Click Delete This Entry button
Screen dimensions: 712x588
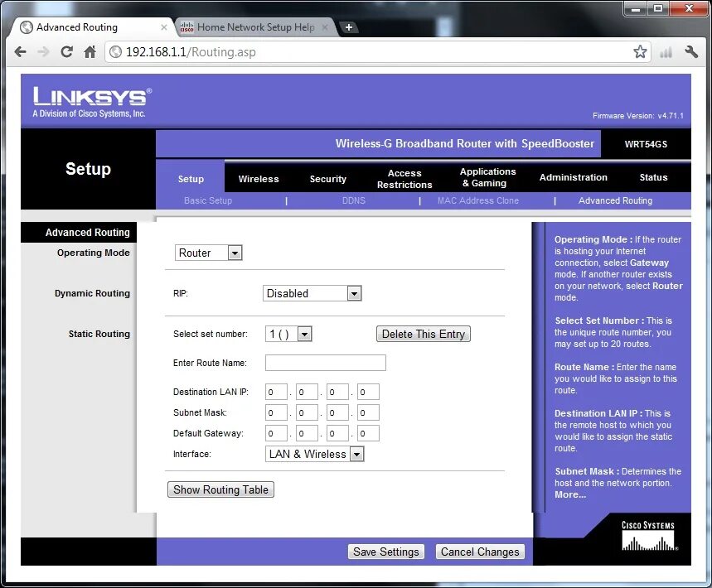(x=424, y=335)
